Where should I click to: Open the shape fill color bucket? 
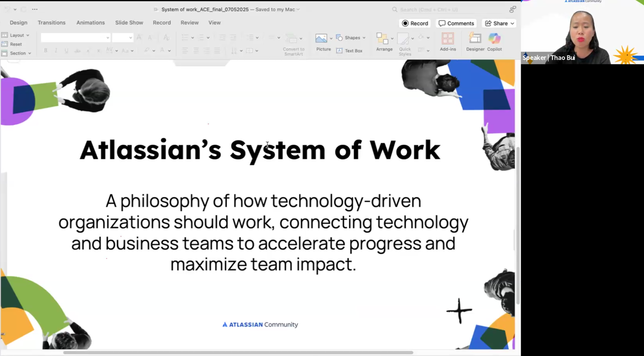point(421,37)
